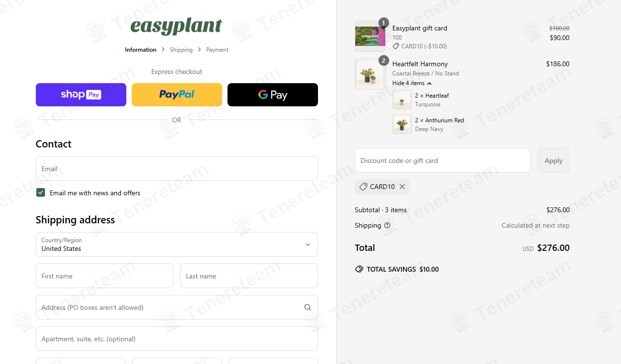Click the Anthurium Red item thumbnail
The height and width of the screenshot is (364, 621).
402,124
